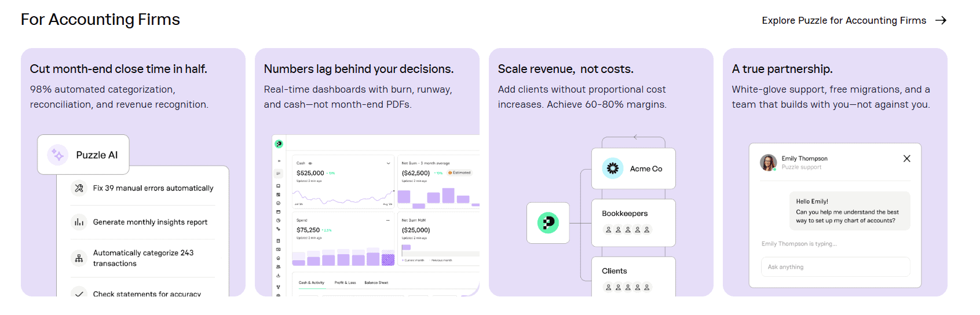Select the Balance Sheet tab
Screen dimensions: 980x315
[x=376, y=283]
